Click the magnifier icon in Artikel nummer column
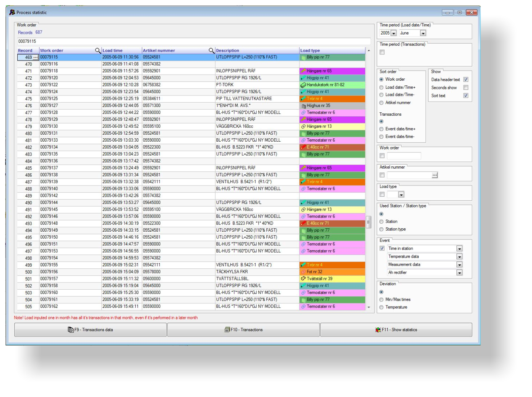532x397 pixels. pos(211,50)
